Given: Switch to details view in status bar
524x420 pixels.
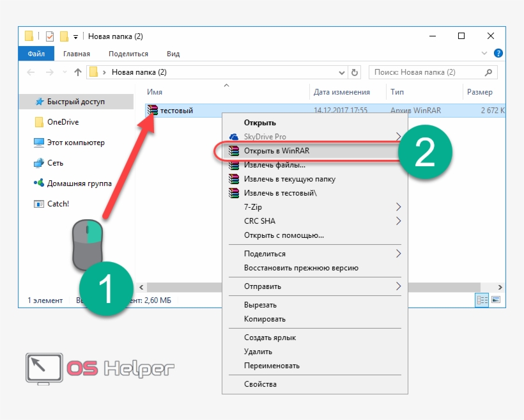Looking at the screenshot, I should pos(482,300).
